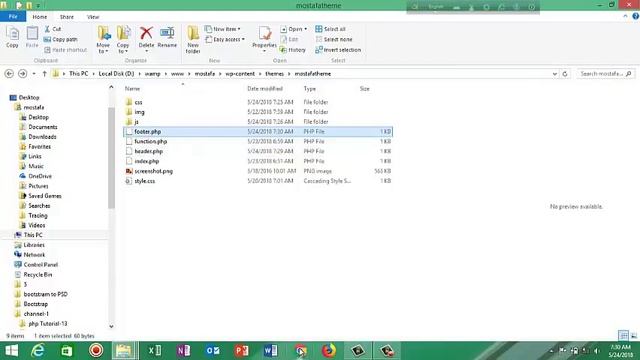Image resolution: width=640 pixels, height=360 pixels.
Task: Cut the selected file
Action: tap(53, 29)
